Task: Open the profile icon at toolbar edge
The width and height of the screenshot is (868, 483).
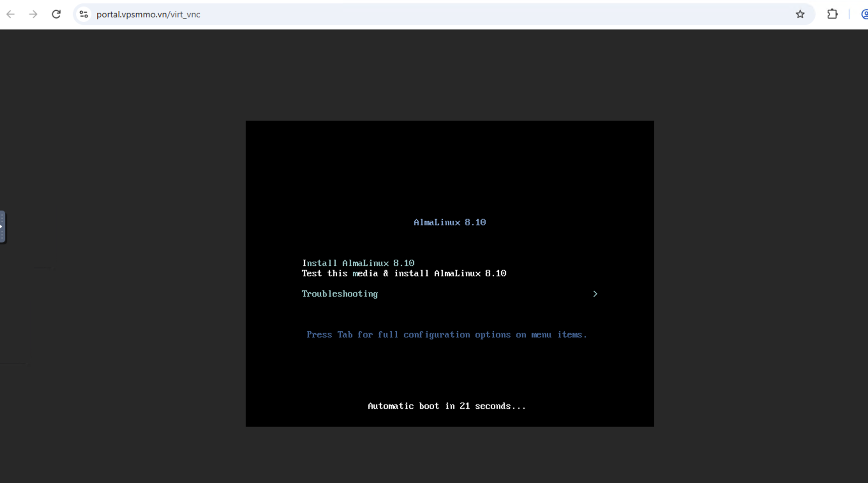Action: [865, 14]
